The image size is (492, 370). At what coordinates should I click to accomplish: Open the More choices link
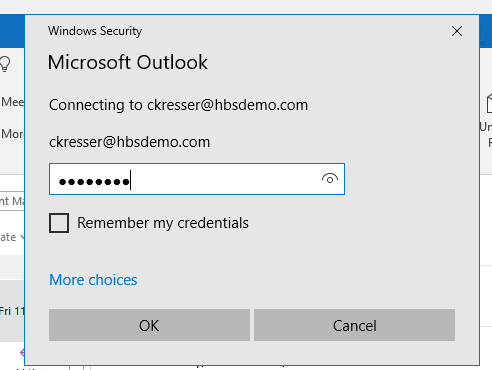[x=93, y=280]
